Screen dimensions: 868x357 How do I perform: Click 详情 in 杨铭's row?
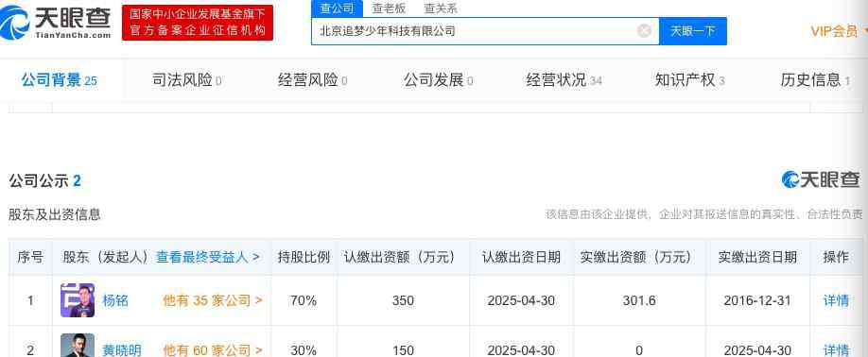pos(836,300)
